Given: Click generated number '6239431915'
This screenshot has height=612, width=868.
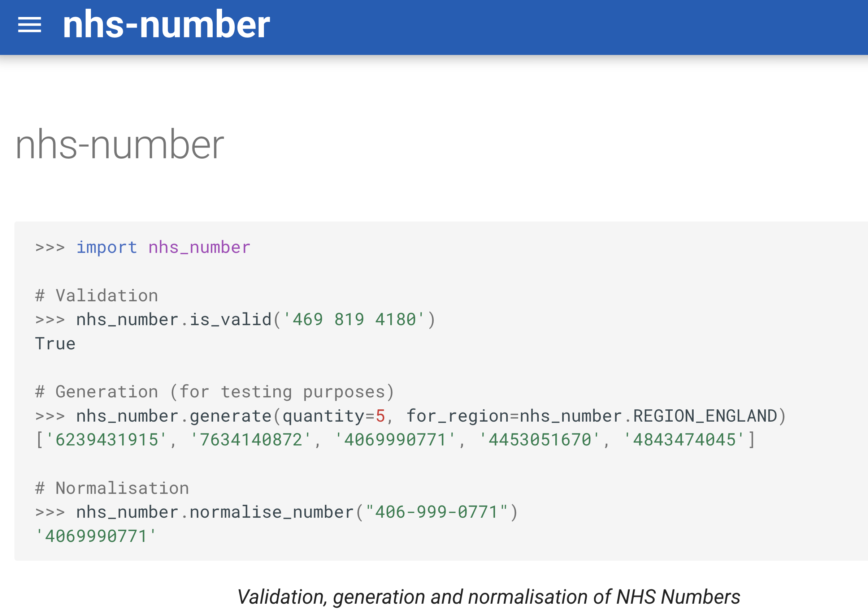Looking at the screenshot, I should click(107, 440).
